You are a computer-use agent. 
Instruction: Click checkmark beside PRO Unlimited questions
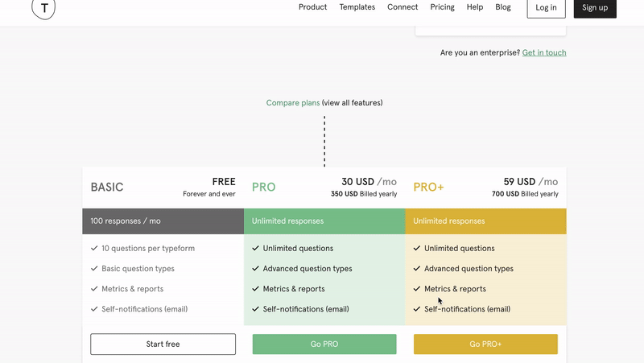[255, 248]
